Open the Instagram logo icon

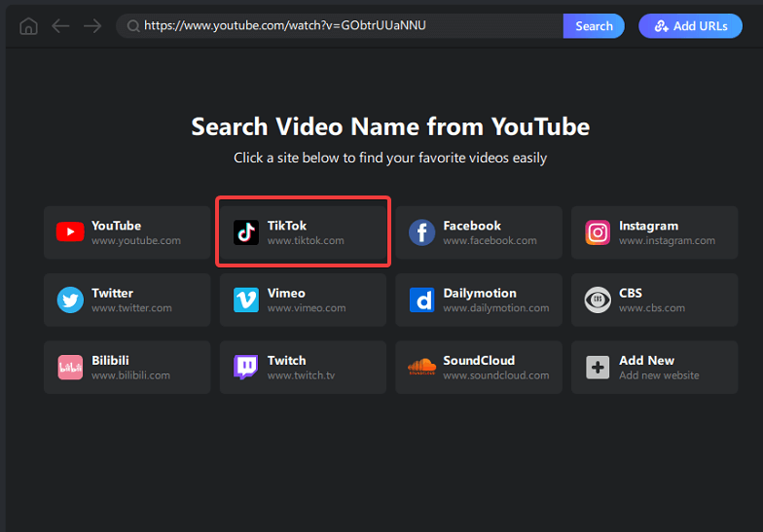click(598, 232)
